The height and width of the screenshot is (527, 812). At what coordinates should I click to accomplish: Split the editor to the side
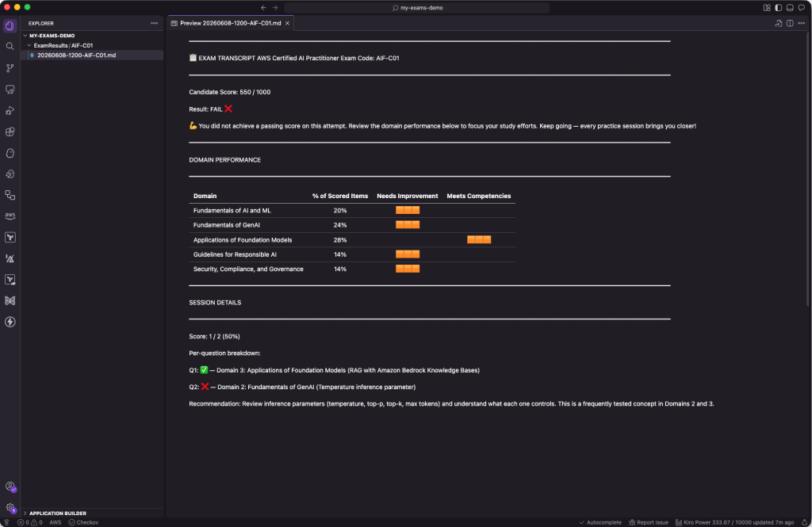[790, 23]
